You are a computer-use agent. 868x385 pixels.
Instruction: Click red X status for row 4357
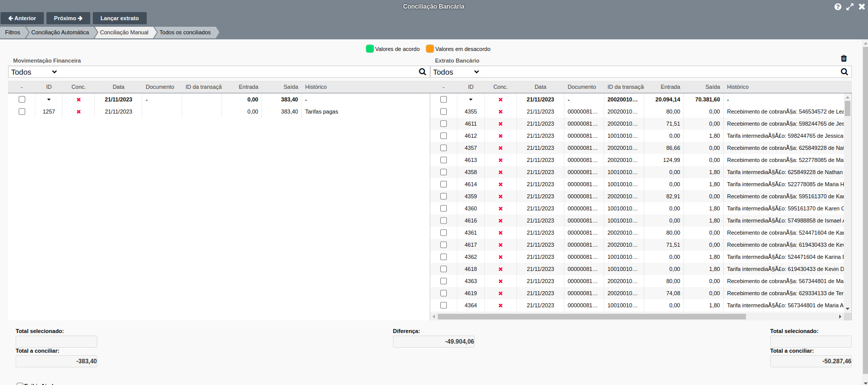point(500,148)
